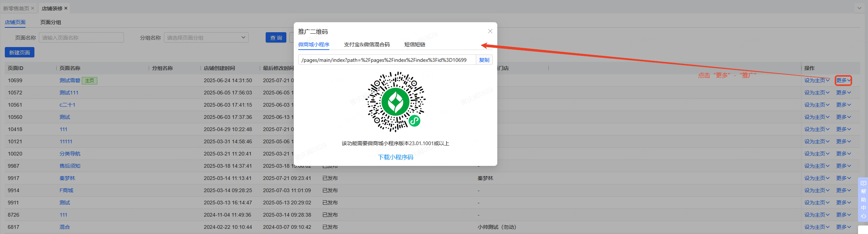Viewport: 868px width, 234px height.
Task: Click the 新建页面 button
Action: (x=20, y=53)
